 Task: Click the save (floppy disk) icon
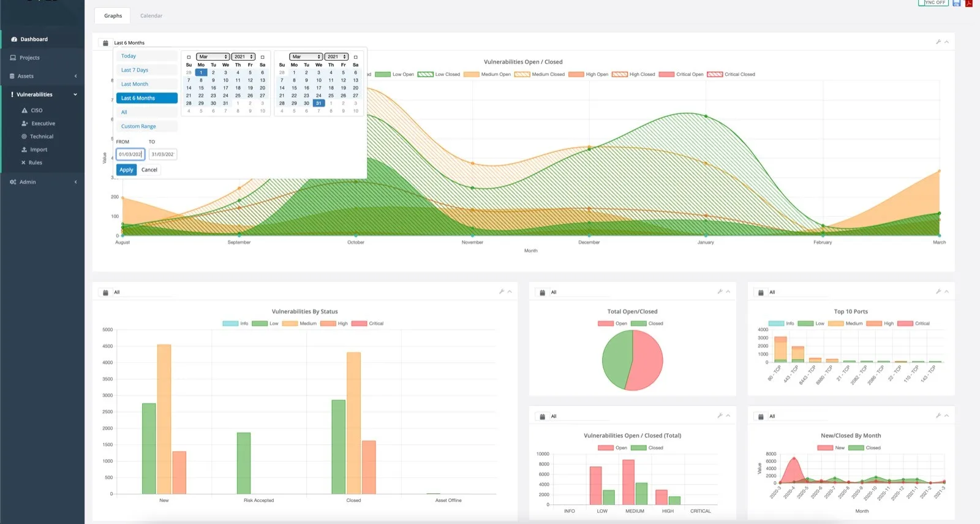tap(956, 3)
